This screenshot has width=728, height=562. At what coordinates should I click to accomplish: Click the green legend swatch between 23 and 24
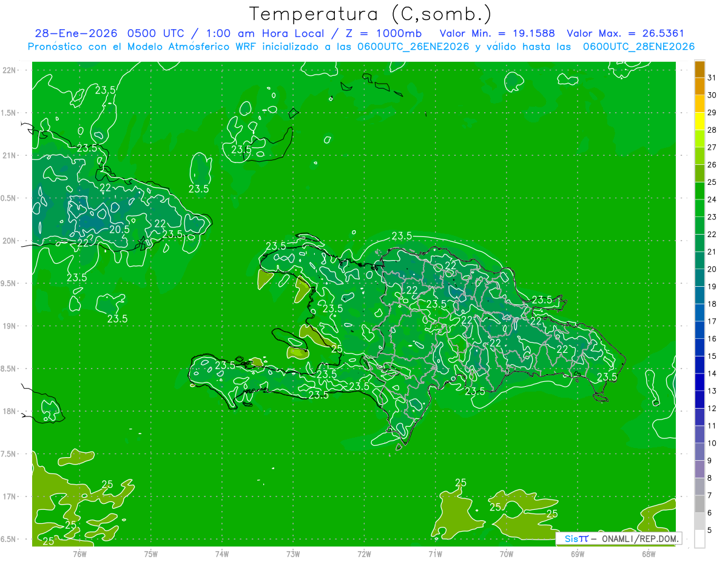click(x=699, y=209)
